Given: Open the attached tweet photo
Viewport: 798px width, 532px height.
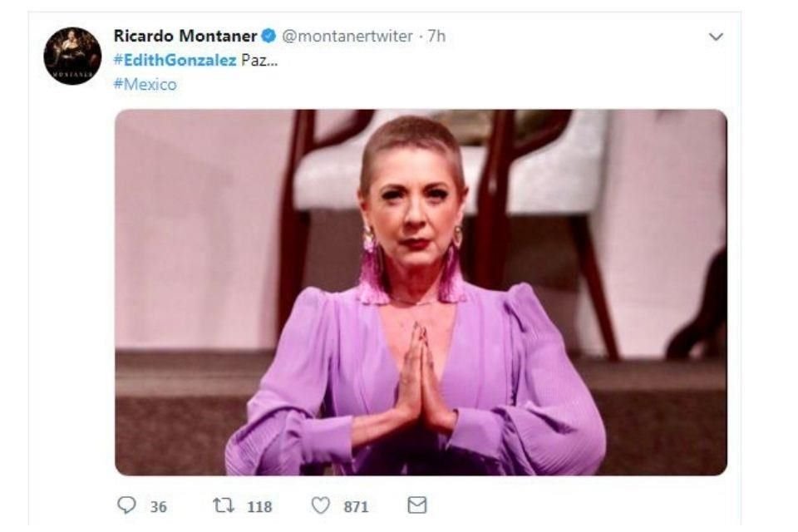Looking at the screenshot, I should tap(421, 292).
